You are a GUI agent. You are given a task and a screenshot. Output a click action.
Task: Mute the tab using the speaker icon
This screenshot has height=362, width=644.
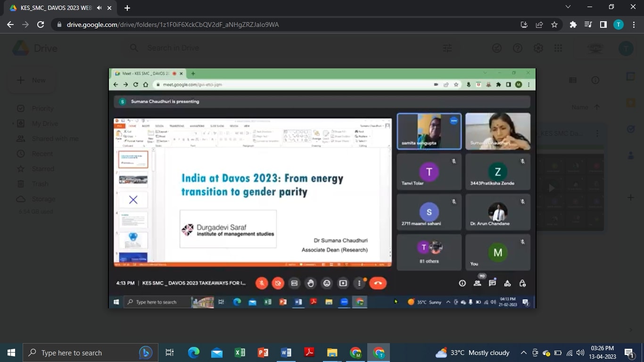tap(99, 8)
